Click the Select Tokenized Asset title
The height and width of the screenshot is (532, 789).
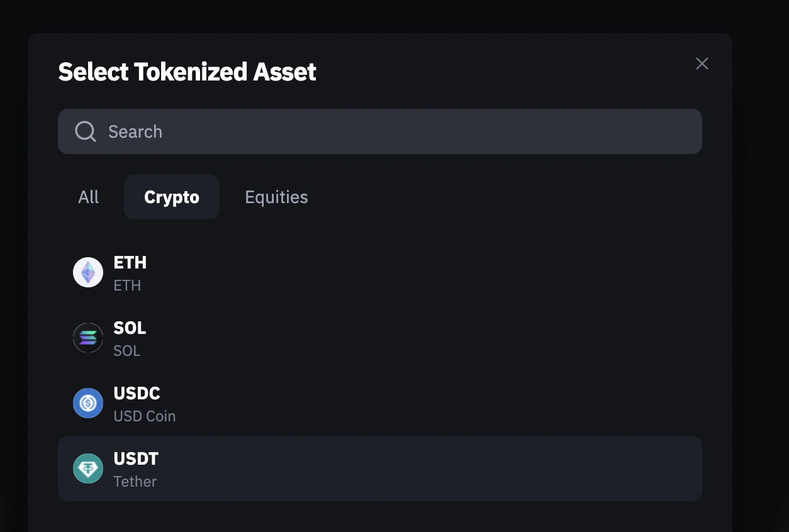(x=187, y=72)
